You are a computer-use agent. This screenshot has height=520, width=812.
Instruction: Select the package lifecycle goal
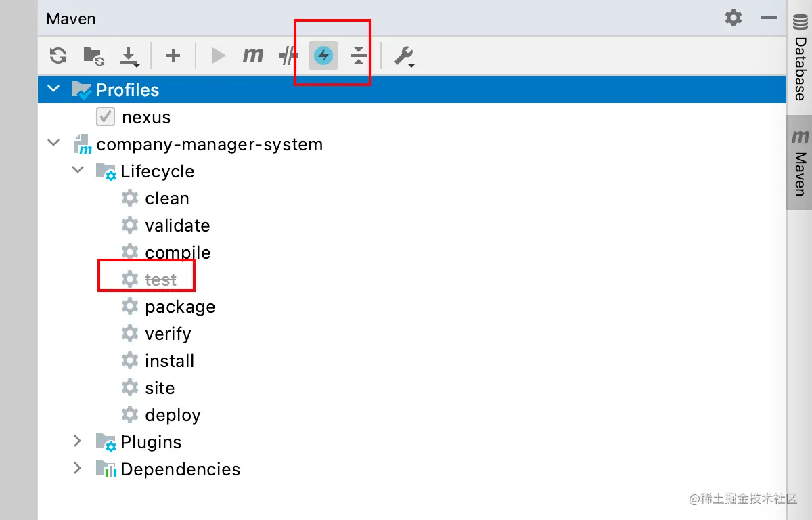(180, 307)
